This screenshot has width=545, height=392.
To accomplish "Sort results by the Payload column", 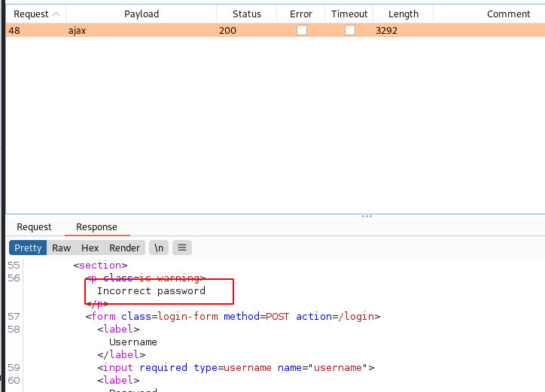I will point(142,14).
